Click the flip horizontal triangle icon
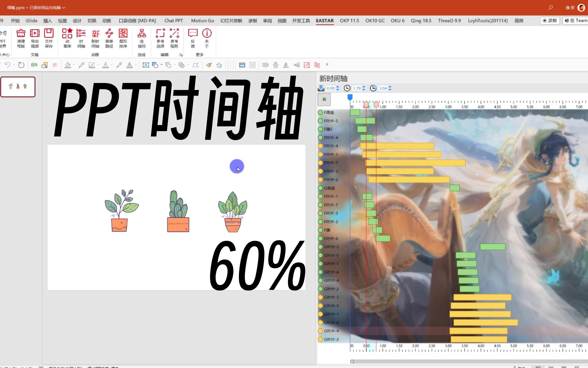 (286, 65)
